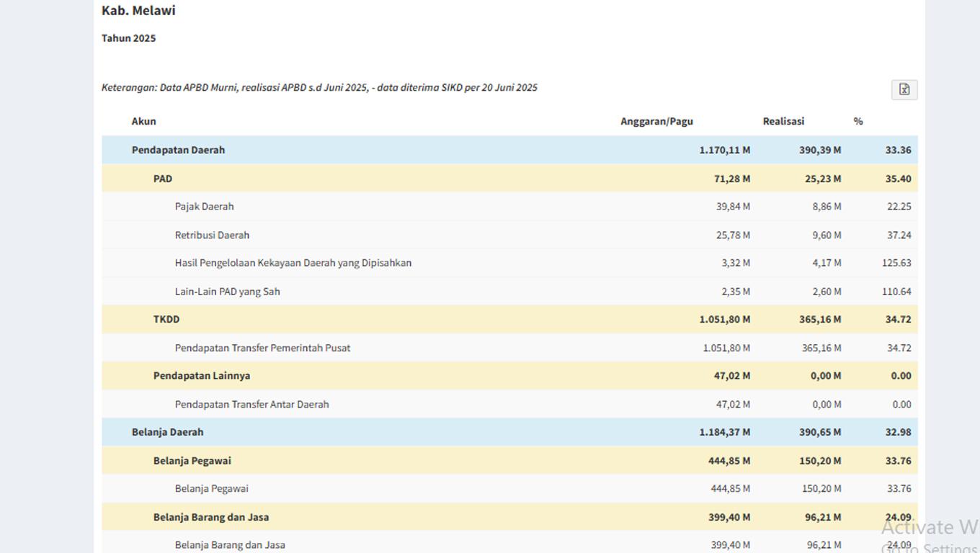Click the Realisasi column header
Viewport: 980px width, 553px height.
click(783, 121)
